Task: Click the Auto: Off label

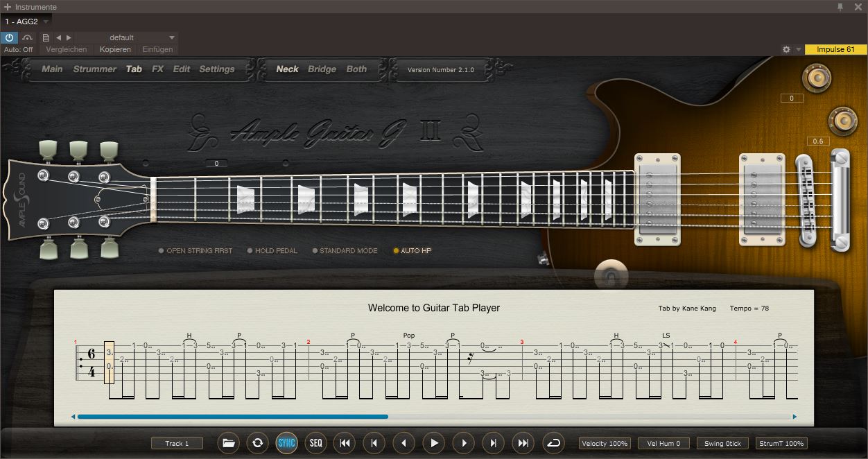Action: tap(19, 50)
